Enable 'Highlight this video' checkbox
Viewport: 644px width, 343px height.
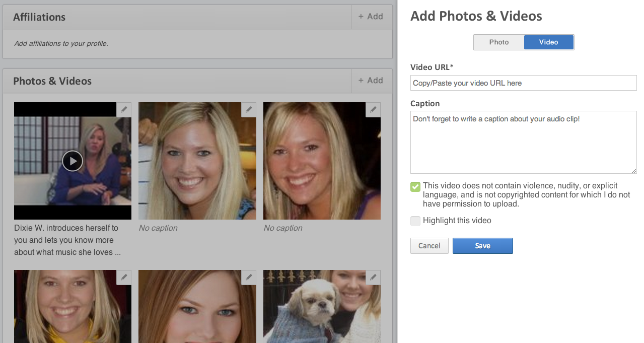point(415,221)
